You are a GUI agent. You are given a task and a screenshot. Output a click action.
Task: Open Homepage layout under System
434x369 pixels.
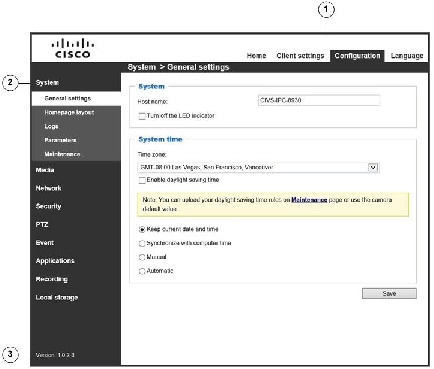[x=69, y=113]
